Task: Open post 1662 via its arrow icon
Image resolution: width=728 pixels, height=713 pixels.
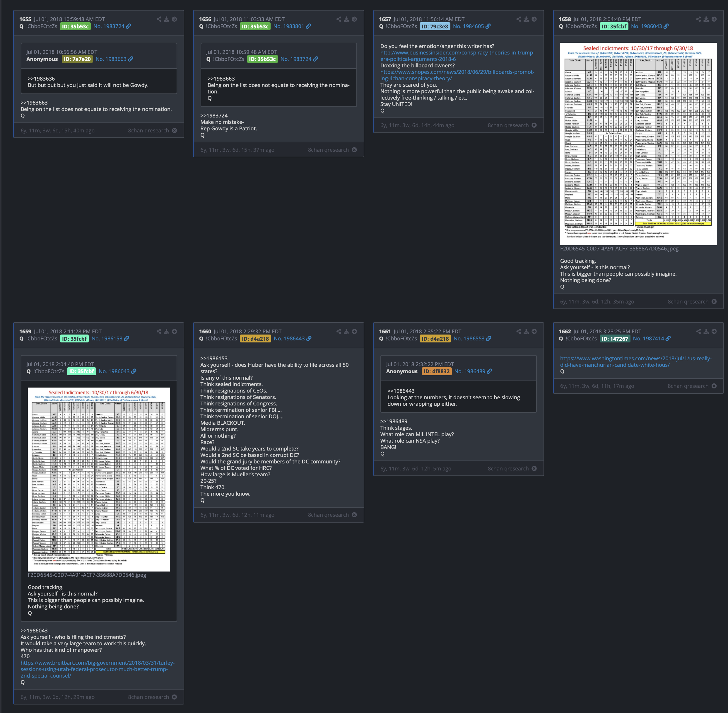Action: click(714, 331)
